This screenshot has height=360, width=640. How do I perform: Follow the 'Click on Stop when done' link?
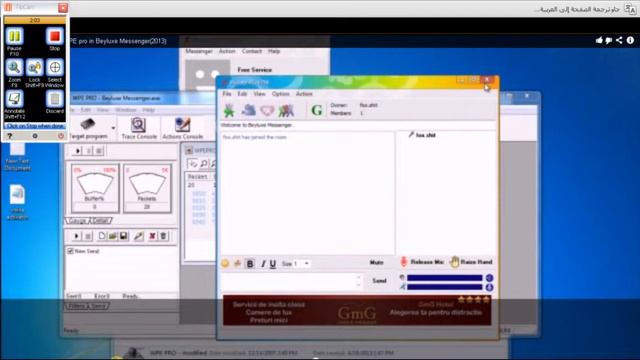pyautogui.click(x=36, y=126)
